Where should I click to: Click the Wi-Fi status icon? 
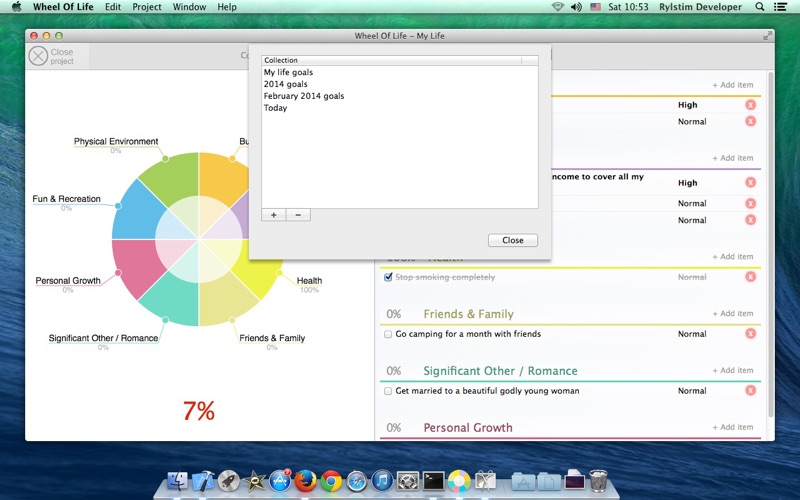558,7
